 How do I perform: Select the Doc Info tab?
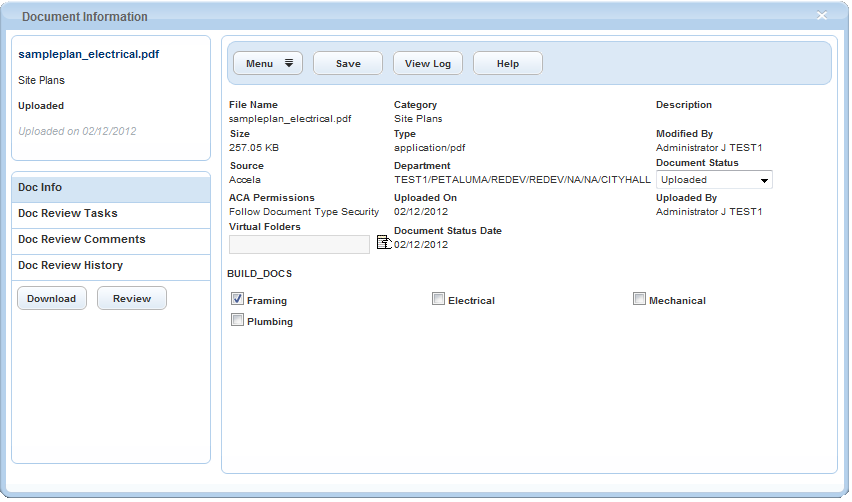[x=110, y=188]
